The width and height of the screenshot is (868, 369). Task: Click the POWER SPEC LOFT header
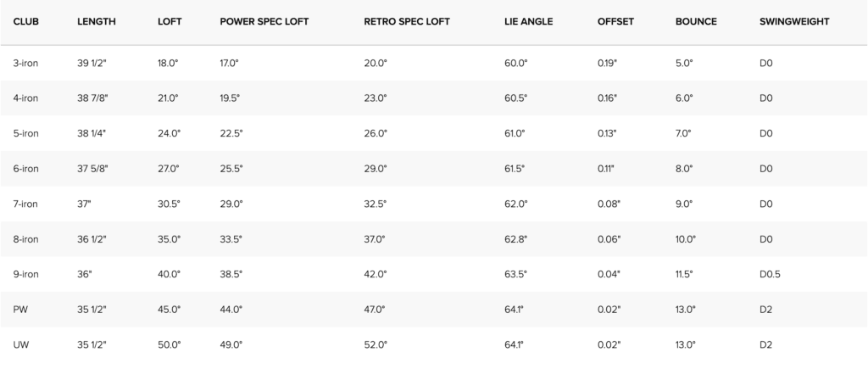tap(264, 21)
